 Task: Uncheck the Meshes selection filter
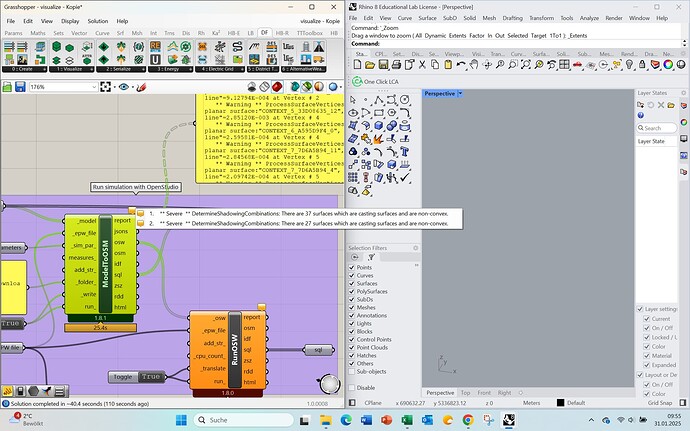pyautogui.click(x=352, y=307)
